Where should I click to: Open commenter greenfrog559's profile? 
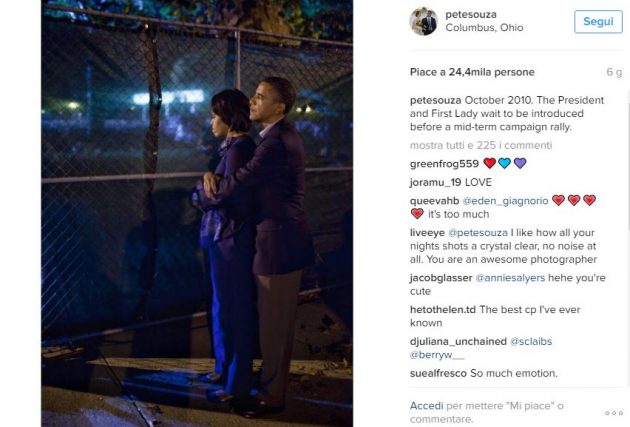[444, 163]
